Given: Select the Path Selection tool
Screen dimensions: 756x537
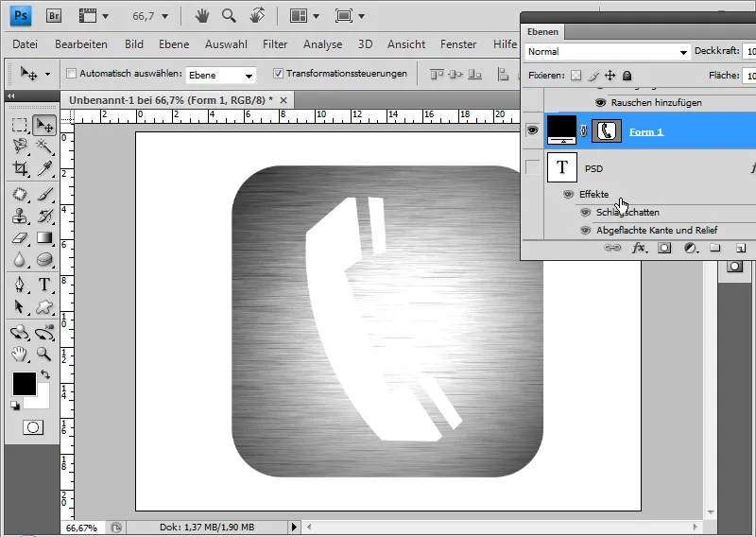Looking at the screenshot, I should (19, 306).
